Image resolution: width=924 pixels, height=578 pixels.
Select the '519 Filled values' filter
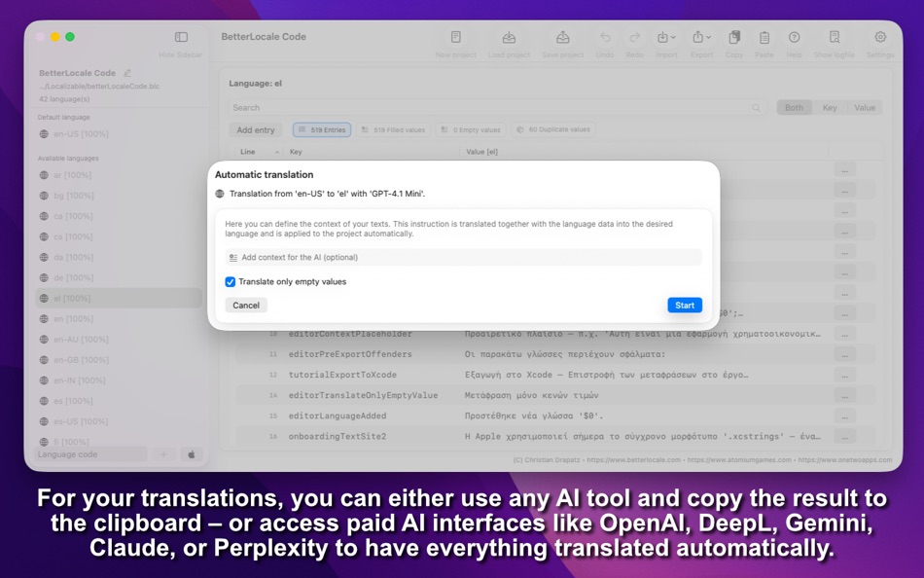(394, 129)
